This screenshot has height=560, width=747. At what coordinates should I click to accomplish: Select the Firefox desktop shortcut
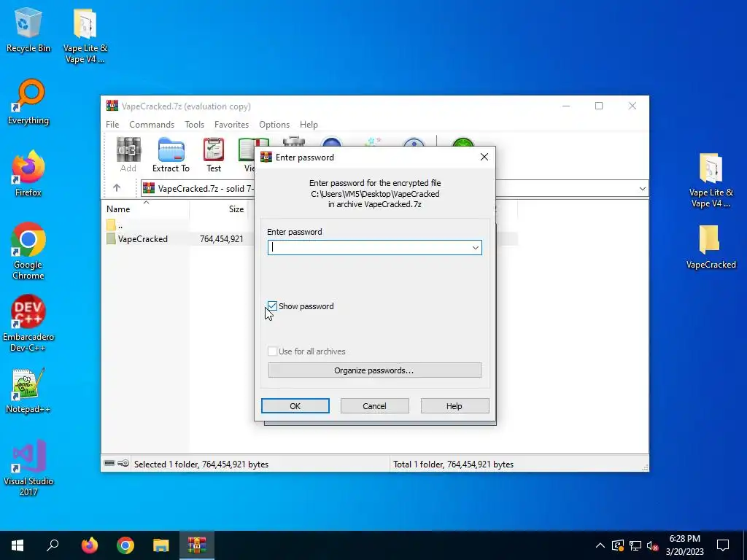[28, 174]
